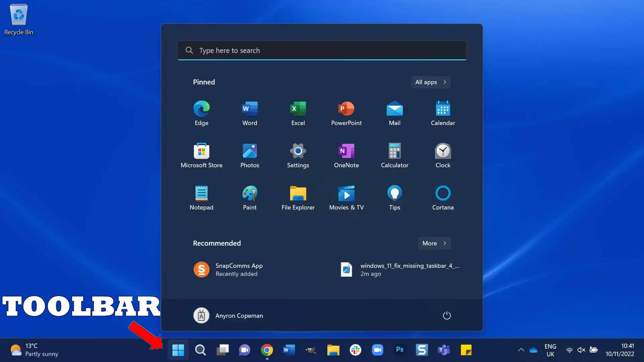644x362 pixels.
Task: Click the Start button on taskbar
Action: (178, 350)
